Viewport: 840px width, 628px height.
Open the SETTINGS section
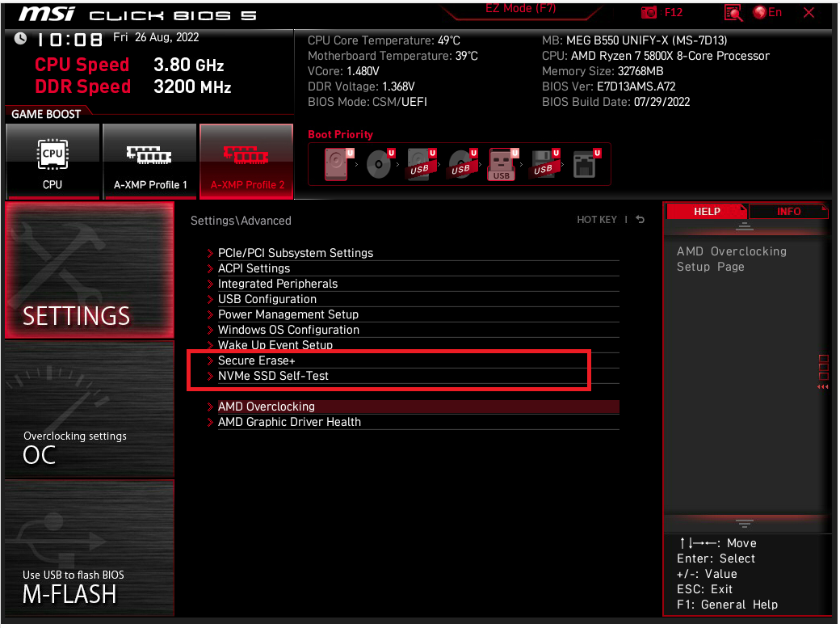(x=90, y=270)
